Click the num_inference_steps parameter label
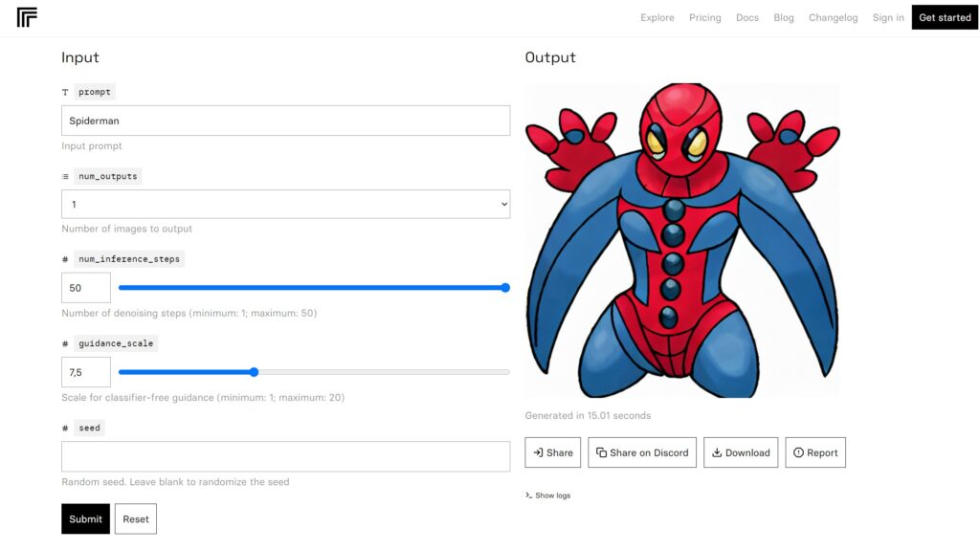The height and width of the screenshot is (550, 980). coord(129,259)
